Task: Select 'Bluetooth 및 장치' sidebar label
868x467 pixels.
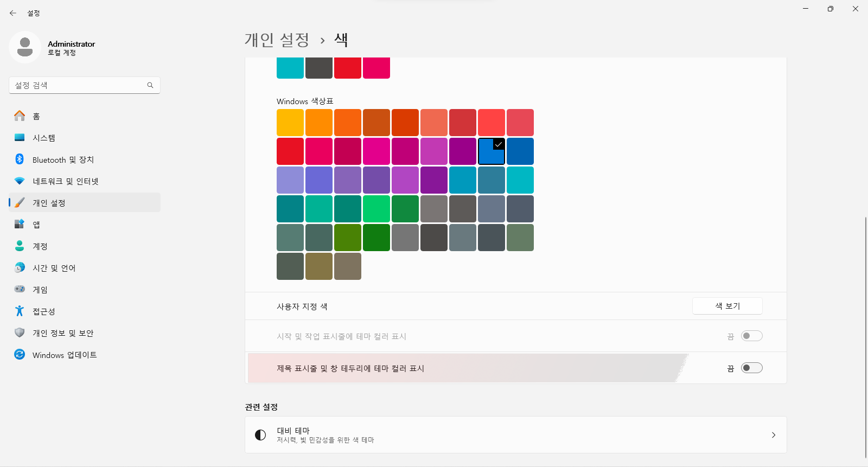Action: coord(63,159)
